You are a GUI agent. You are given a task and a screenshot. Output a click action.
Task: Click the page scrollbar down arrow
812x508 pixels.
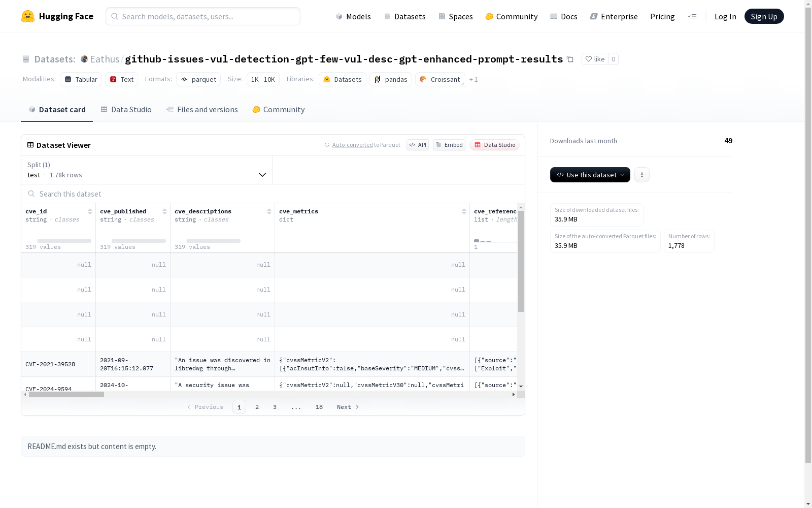808,504
